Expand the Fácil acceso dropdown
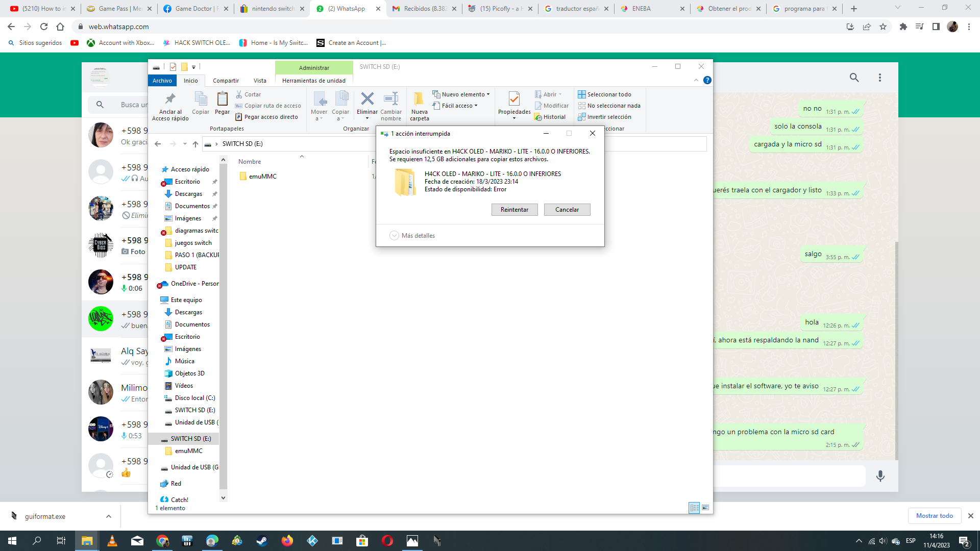 click(x=455, y=106)
